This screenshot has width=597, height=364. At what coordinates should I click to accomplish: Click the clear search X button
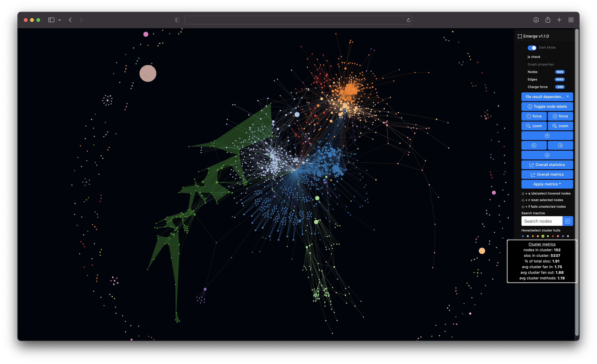click(568, 221)
